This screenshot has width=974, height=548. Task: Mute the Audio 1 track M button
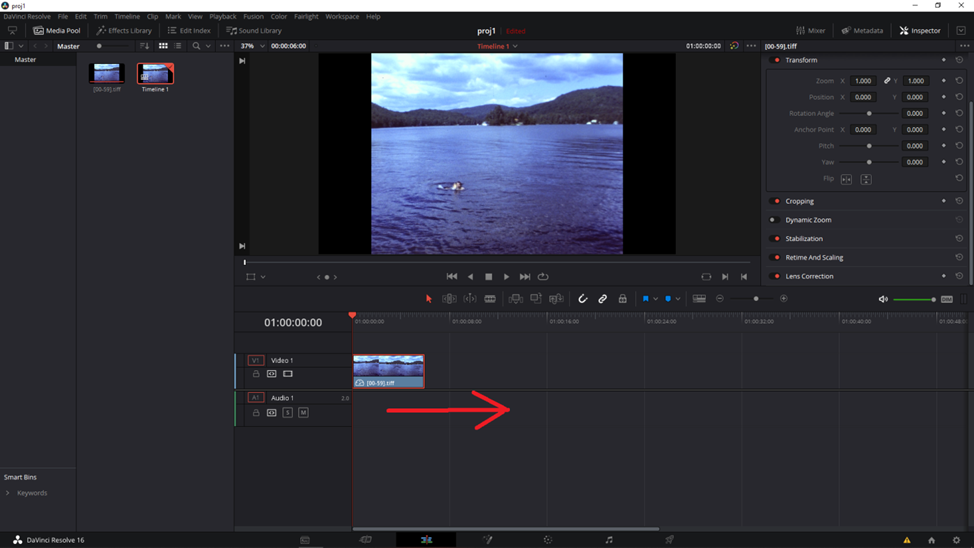pyautogui.click(x=303, y=413)
